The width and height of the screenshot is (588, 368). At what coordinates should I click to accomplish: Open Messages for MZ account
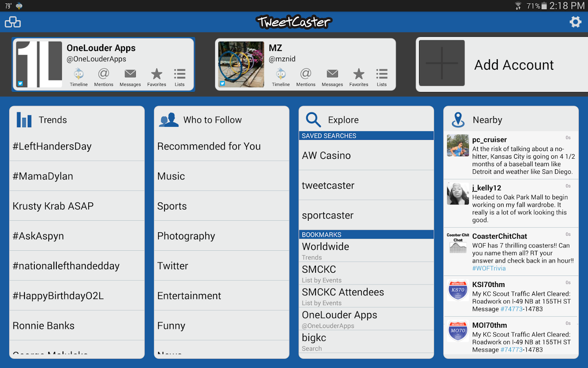point(332,77)
